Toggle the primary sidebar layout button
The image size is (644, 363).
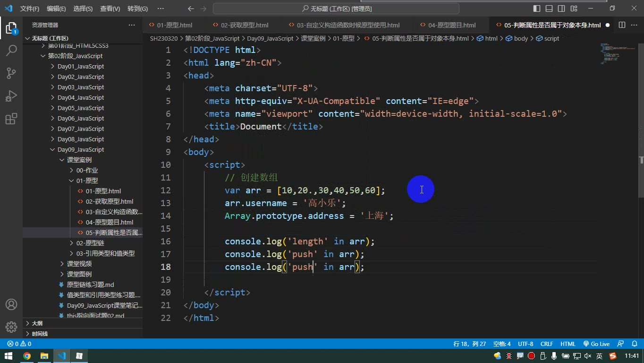coord(537,9)
